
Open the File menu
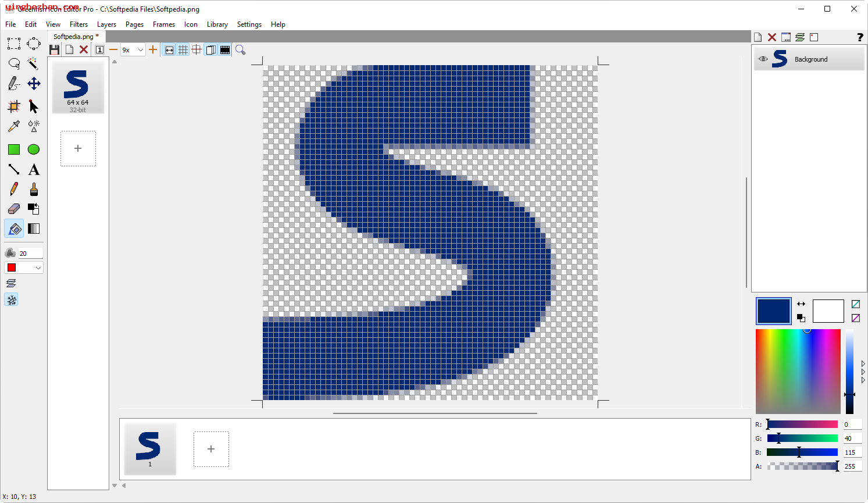click(x=10, y=24)
